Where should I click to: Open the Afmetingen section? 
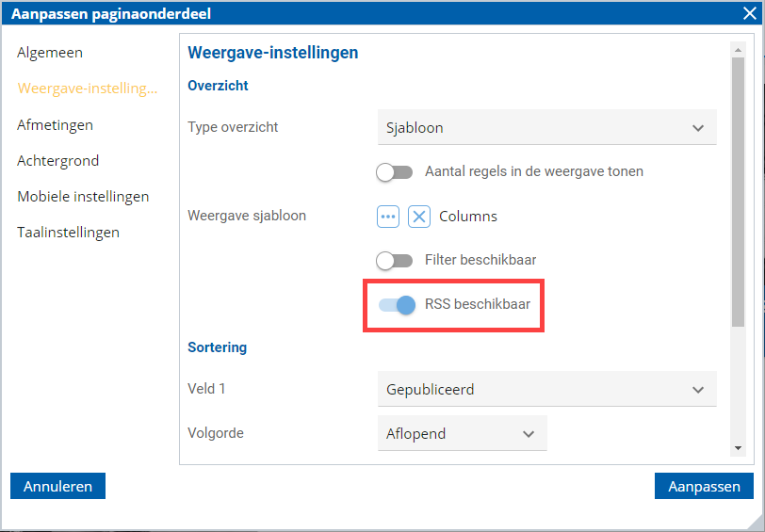click(x=56, y=125)
